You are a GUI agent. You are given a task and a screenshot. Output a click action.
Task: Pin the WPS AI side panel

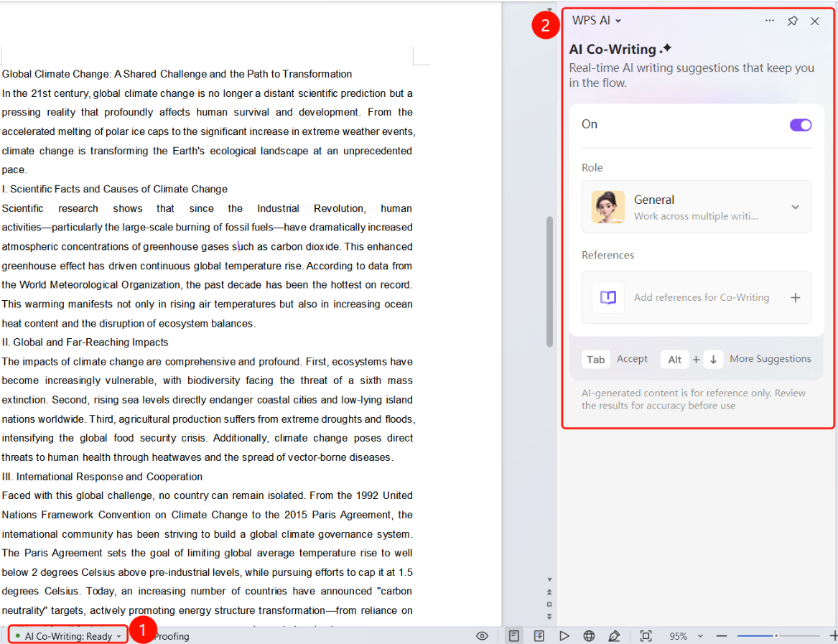(792, 21)
